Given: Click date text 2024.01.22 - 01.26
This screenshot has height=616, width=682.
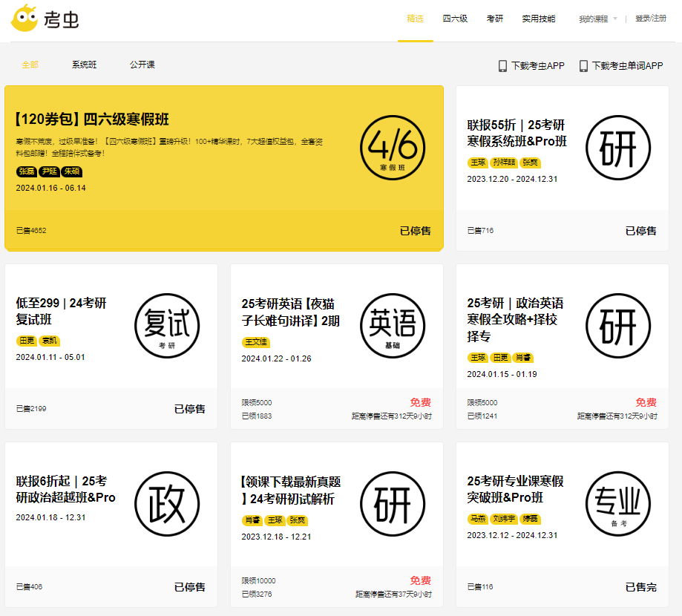Looking at the screenshot, I should (x=277, y=359).
